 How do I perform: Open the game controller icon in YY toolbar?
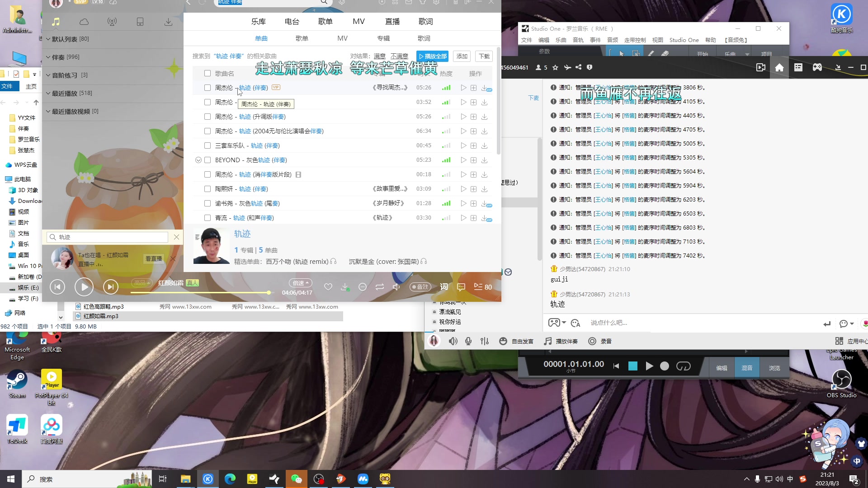click(817, 67)
